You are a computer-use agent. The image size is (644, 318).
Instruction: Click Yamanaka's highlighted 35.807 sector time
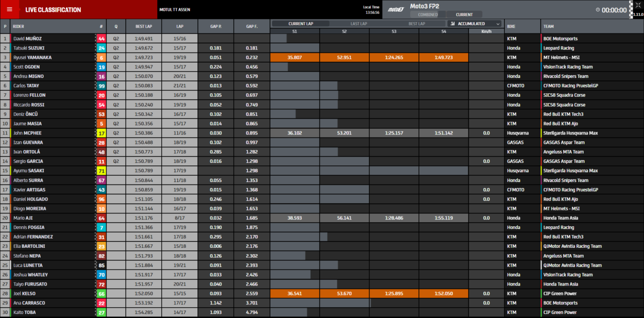(295, 58)
